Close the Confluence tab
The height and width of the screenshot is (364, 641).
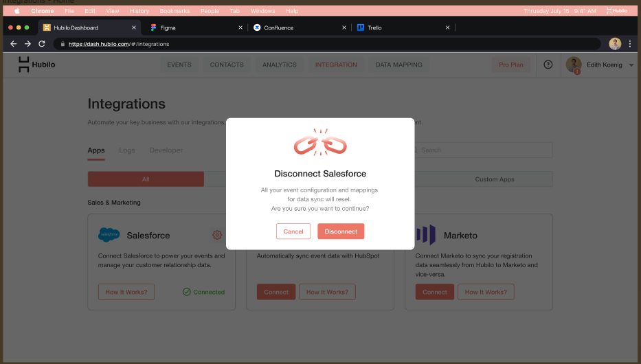(344, 27)
